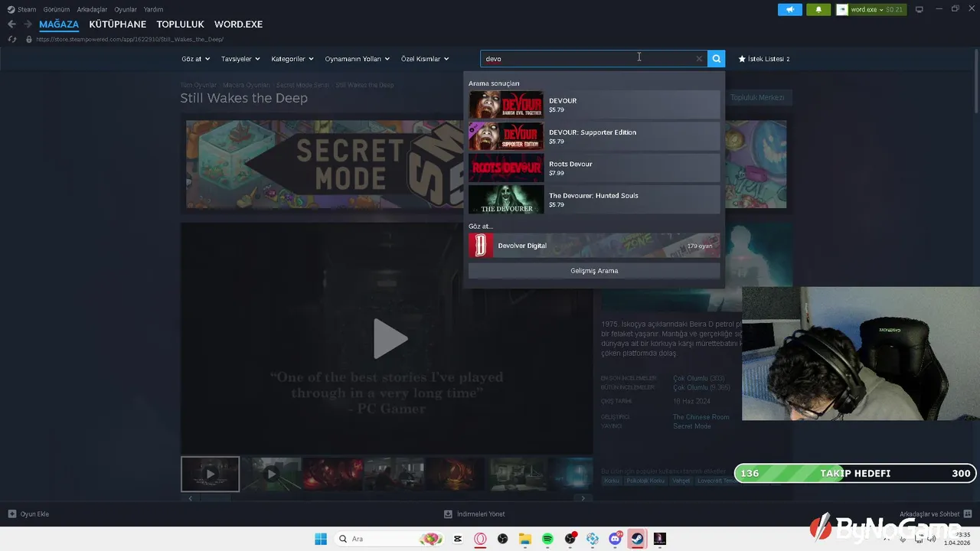
Task: Expand the Göz at dropdown
Action: 195,59
